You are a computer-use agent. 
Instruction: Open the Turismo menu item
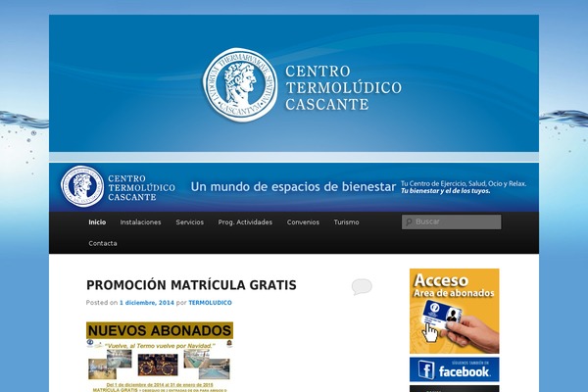point(346,222)
